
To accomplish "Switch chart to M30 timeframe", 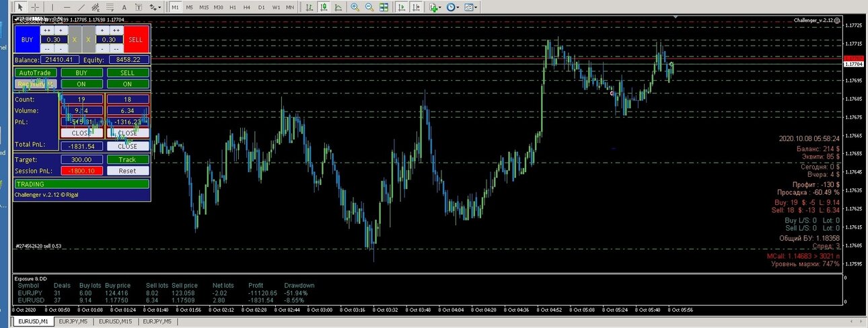I will 218,7.
